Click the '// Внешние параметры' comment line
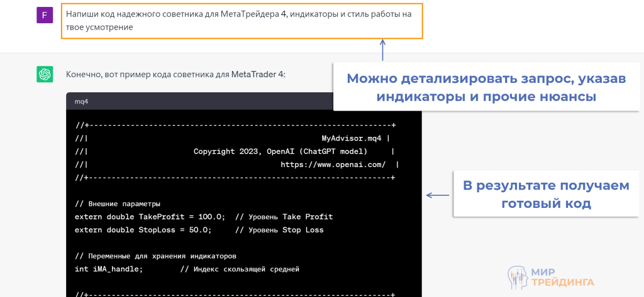644x297 pixels. click(x=118, y=203)
